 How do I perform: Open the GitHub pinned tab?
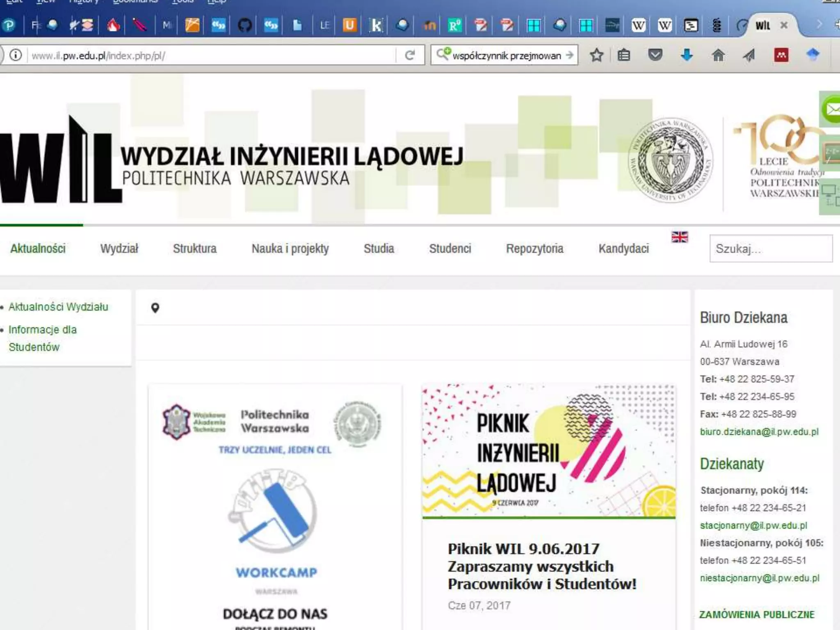pyautogui.click(x=244, y=25)
